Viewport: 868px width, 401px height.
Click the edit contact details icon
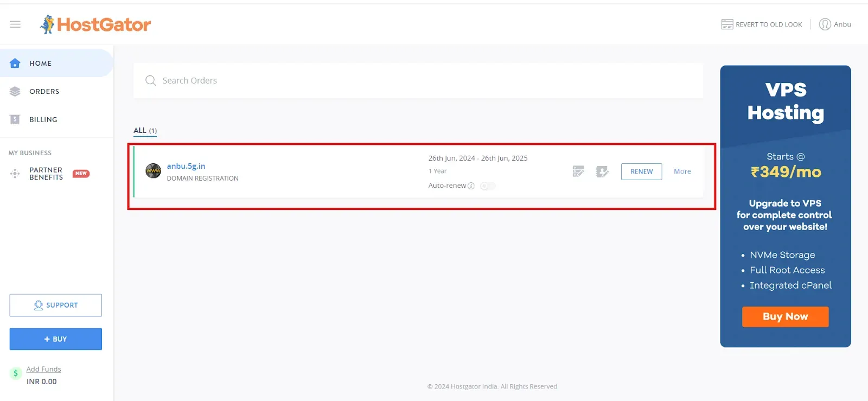click(x=602, y=171)
